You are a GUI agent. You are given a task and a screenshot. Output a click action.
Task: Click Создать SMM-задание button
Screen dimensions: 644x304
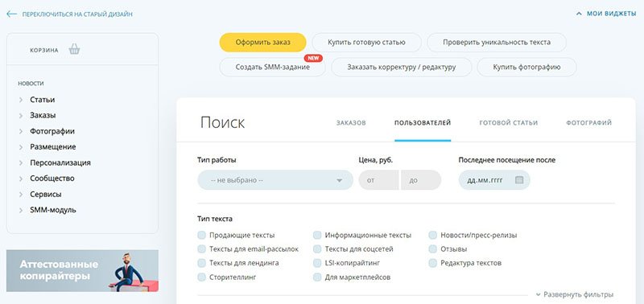[x=273, y=67]
